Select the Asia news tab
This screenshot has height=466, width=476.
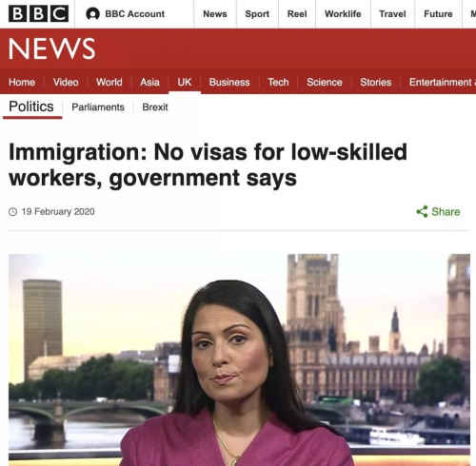tap(149, 82)
